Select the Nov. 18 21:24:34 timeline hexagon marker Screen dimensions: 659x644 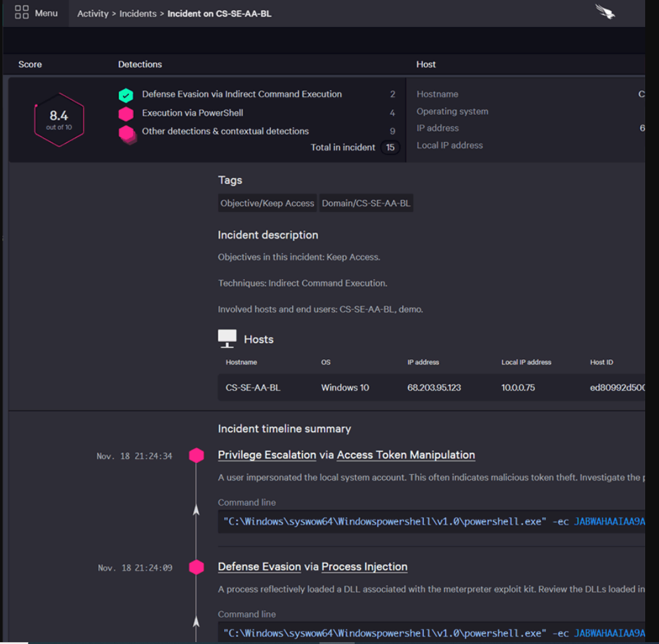[196, 456]
